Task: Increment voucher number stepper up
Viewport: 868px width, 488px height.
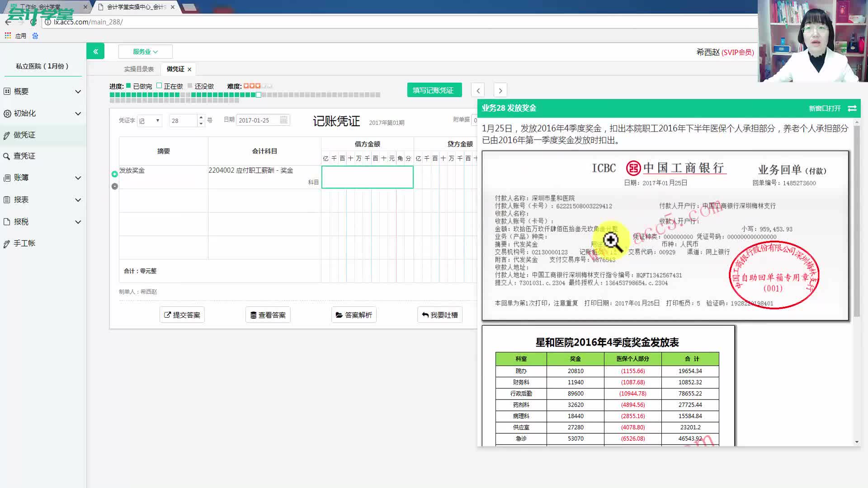Action: point(201,117)
